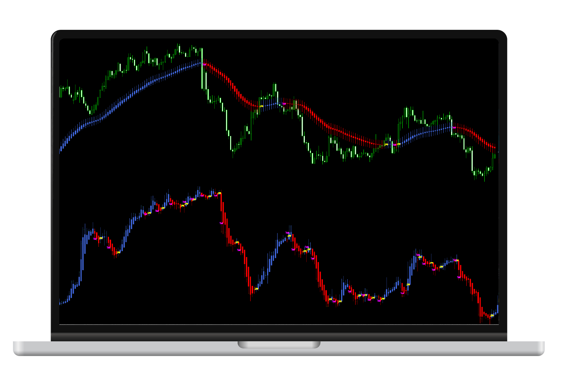
Task: Click the start of the blue moving-average line
Action: [x=61, y=148]
